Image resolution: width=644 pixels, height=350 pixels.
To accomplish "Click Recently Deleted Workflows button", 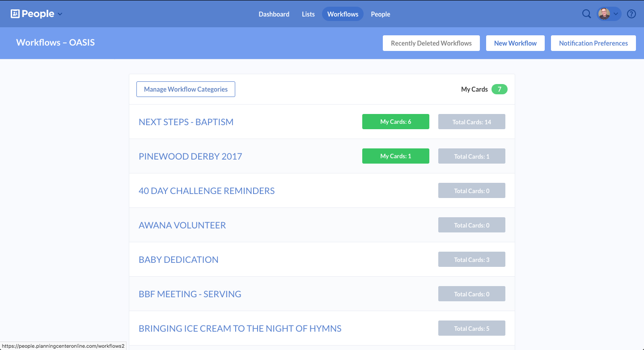I will 431,43.
